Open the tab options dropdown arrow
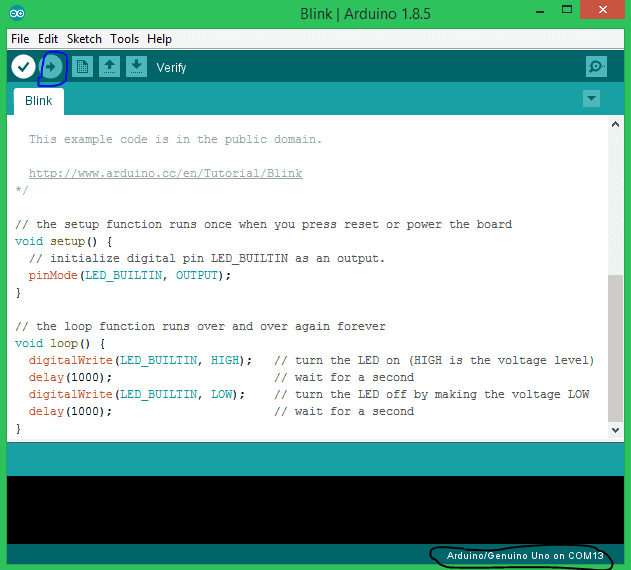Viewport: 631px width, 570px height. (591, 99)
